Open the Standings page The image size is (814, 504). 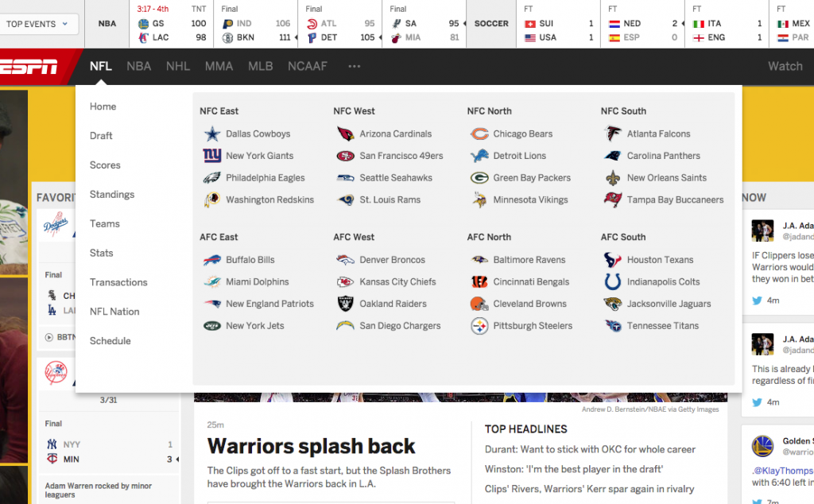111,194
